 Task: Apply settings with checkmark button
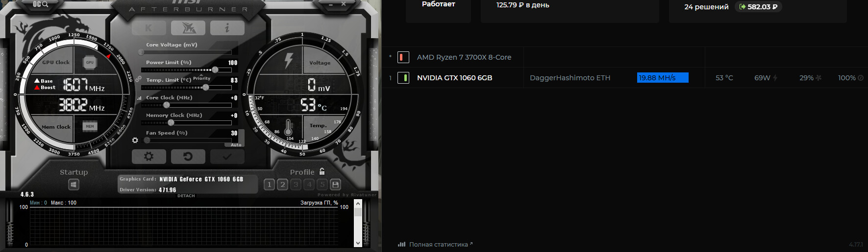[x=227, y=157]
